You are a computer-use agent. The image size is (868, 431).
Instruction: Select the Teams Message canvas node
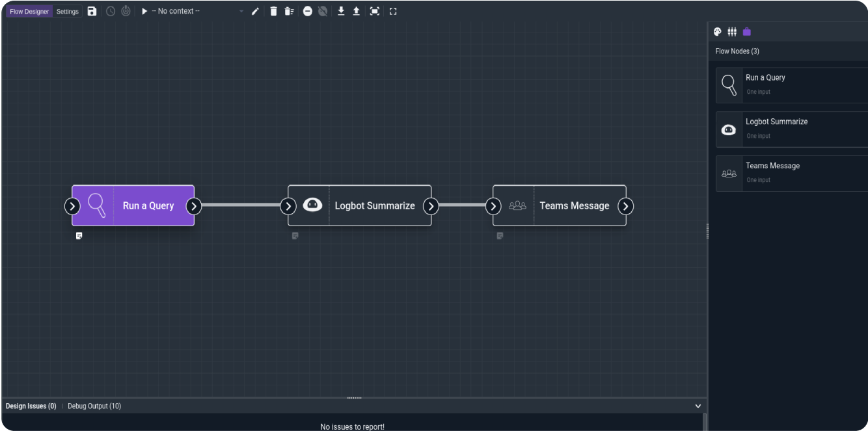[560, 205]
